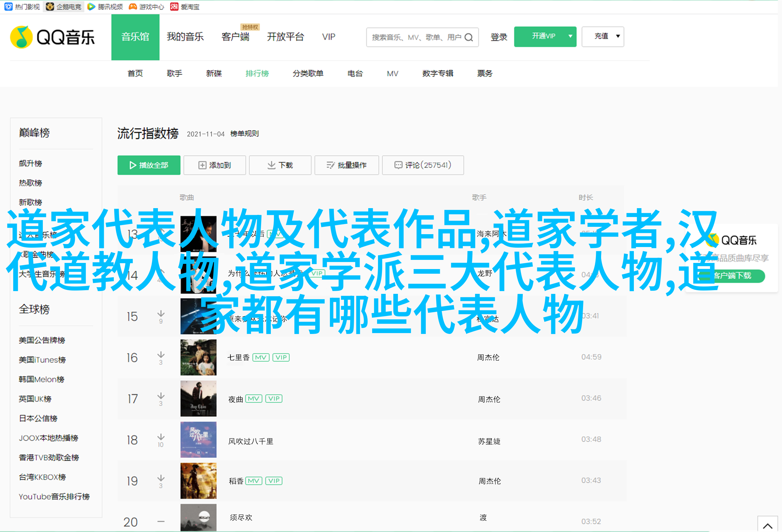The height and width of the screenshot is (532, 782).
Task: Open 美国公告牌榜 chart
Action: coord(42,340)
